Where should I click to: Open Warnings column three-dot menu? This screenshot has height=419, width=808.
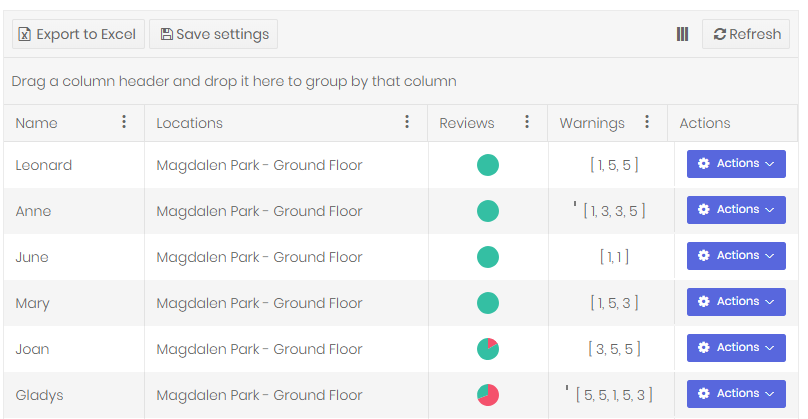coord(647,122)
